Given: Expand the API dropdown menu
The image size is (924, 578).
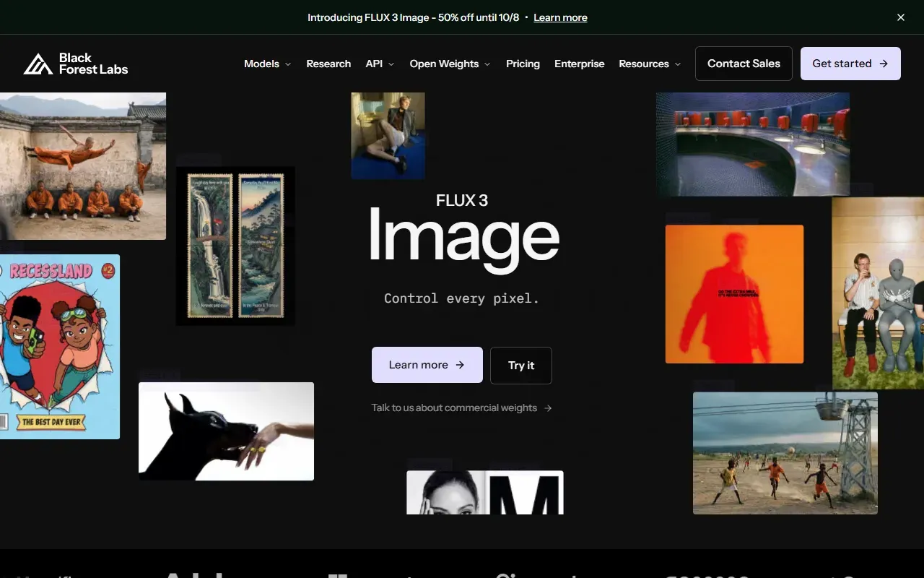Looking at the screenshot, I should coord(380,64).
